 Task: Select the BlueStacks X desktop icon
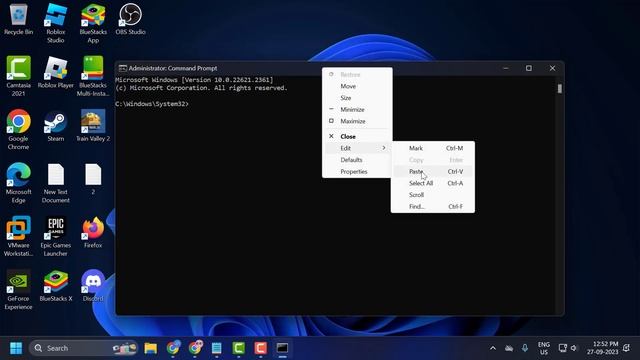(x=56, y=286)
